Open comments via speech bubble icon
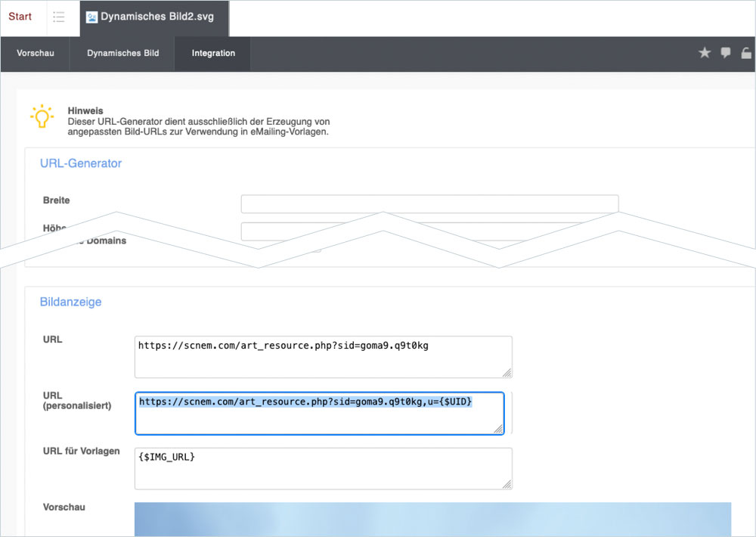Screen dimensions: 756x537 (726, 53)
